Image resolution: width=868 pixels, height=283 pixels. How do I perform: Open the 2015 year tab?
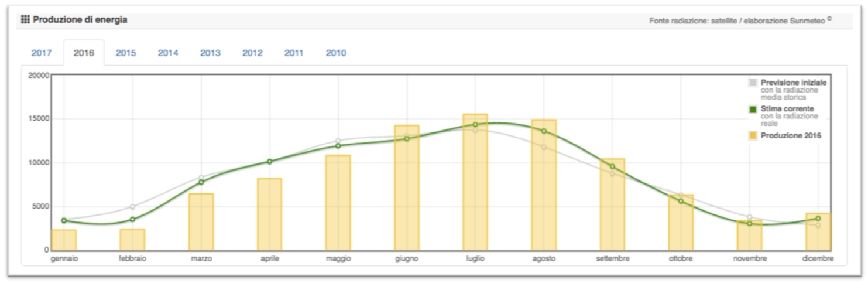coord(126,53)
